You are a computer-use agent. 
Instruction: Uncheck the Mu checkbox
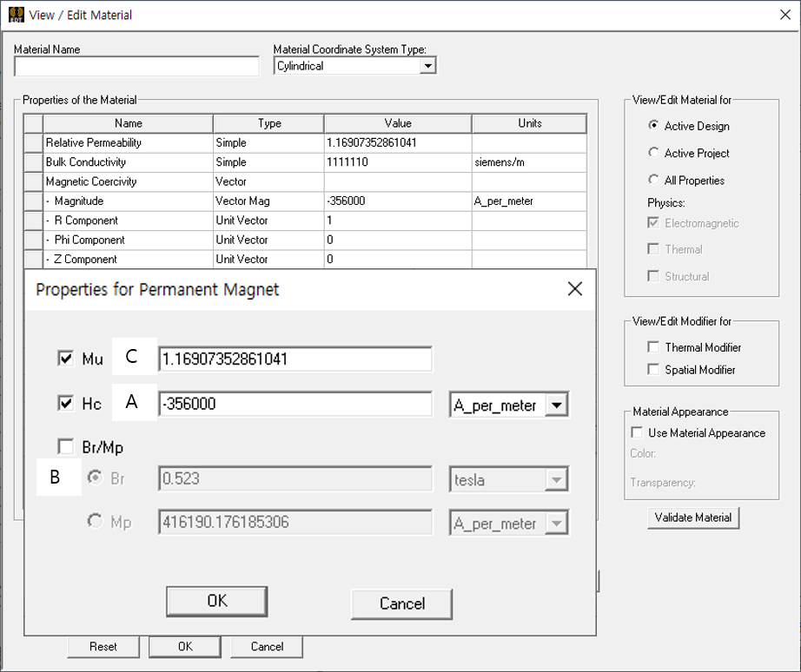click(x=66, y=359)
